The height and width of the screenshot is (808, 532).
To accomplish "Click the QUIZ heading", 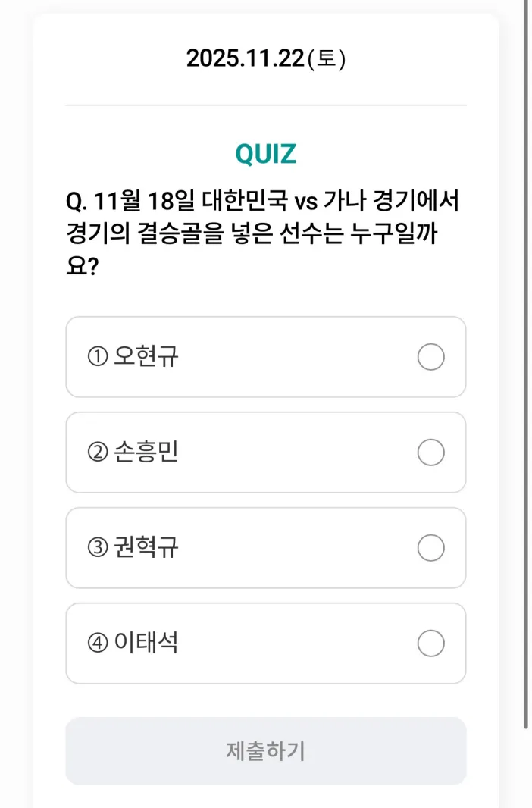I will [x=265, y=154].
